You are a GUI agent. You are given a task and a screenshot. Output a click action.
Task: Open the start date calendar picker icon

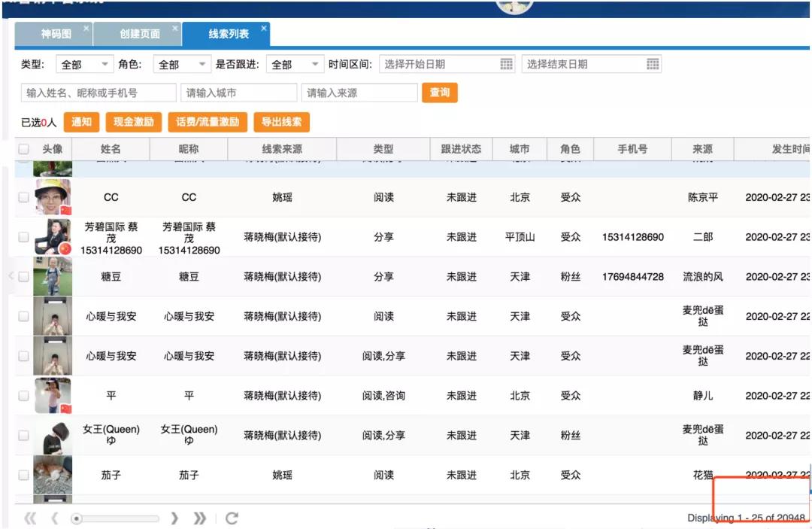506,64
